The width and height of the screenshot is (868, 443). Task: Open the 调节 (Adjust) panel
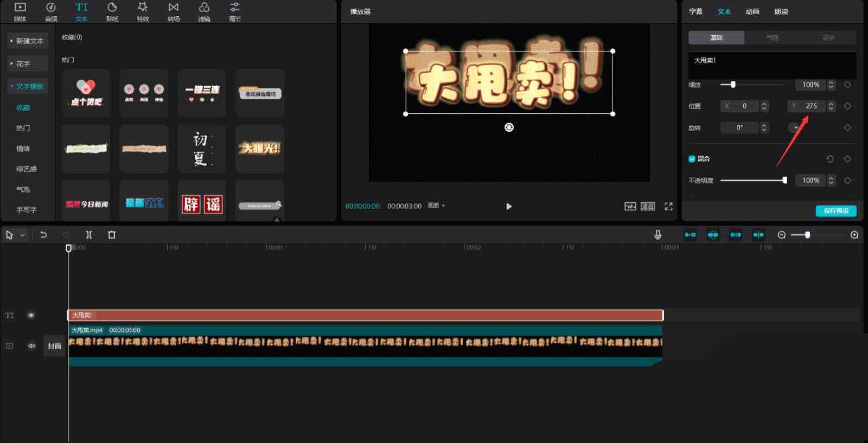(x=235, y=11)
